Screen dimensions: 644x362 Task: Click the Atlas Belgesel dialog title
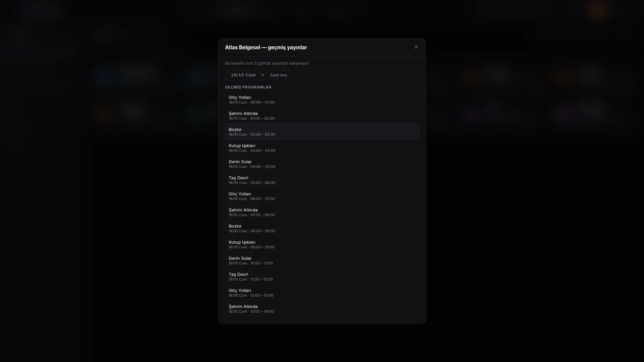click(266, 48)
